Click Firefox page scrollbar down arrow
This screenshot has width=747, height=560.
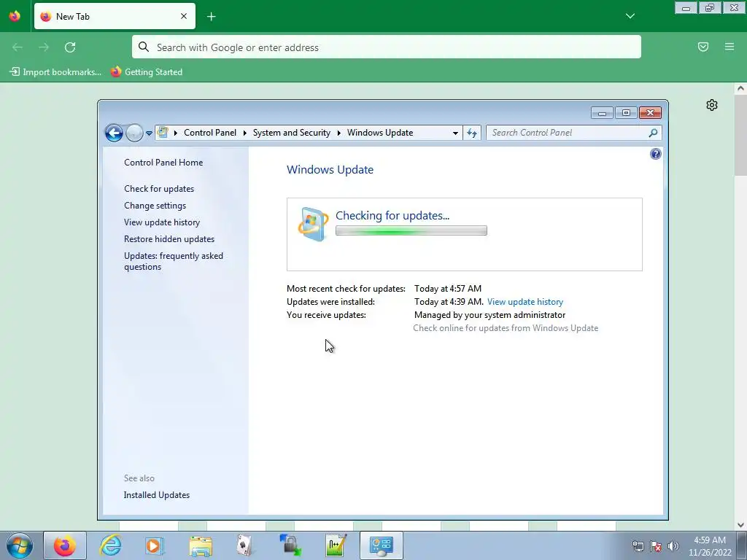[740, 525]
